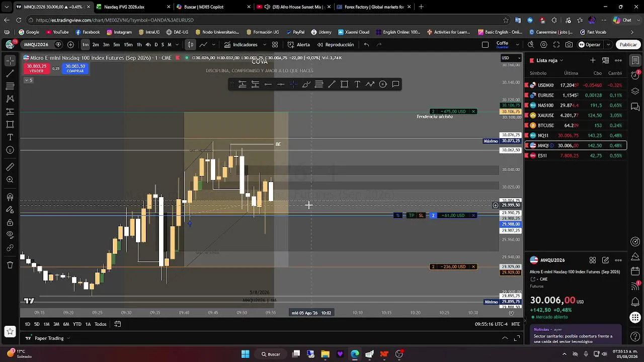Open the alerts clock icon in right sidebar
Image resolution: width=644 pixels, height=362 pixels.
(x=635, y=75)
